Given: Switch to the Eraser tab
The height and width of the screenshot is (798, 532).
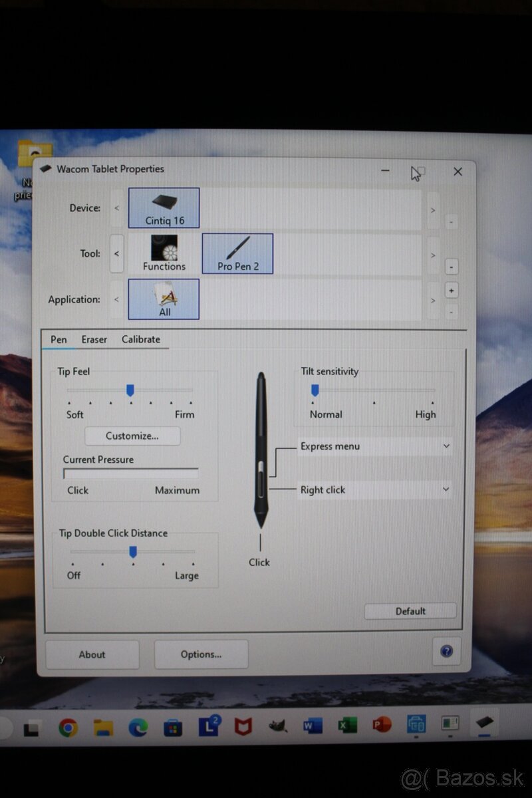Looking at the screenshot, I should pos(94,339).
